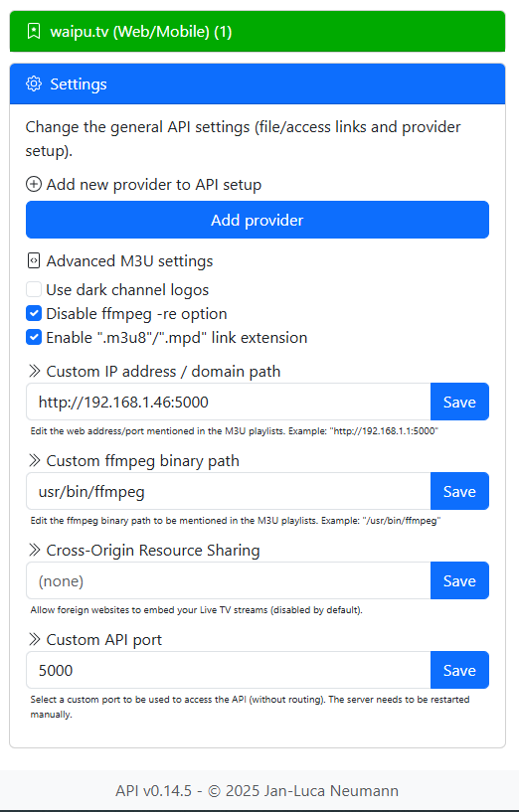Viewport: 519px width, 812px height.
Task: Click the plus-circle icon before Add new provider
Action: (x=34, y=184)
